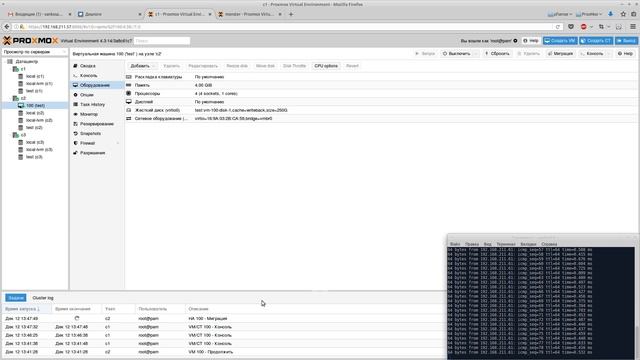Open downloads via the blue arrow icon

[x=611, y=14]
